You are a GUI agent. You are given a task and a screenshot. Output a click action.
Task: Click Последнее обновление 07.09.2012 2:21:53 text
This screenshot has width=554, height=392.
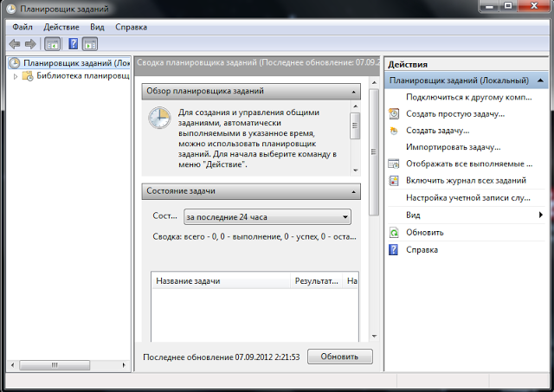pyautogui.click(x=222, y=357)
